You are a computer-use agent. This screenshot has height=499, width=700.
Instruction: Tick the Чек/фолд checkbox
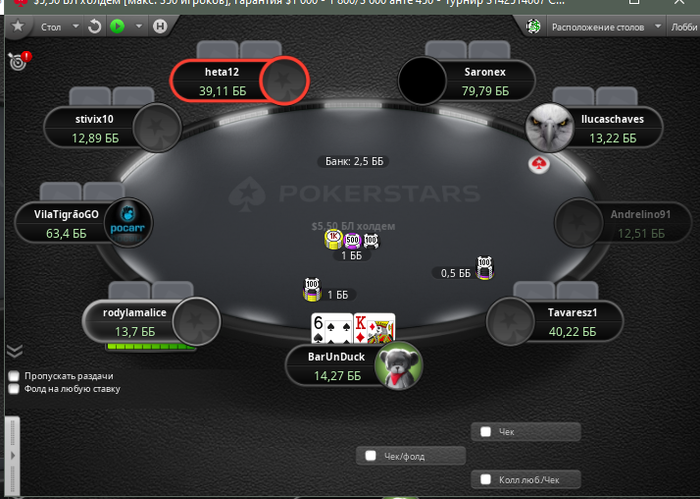coord(371,456)
